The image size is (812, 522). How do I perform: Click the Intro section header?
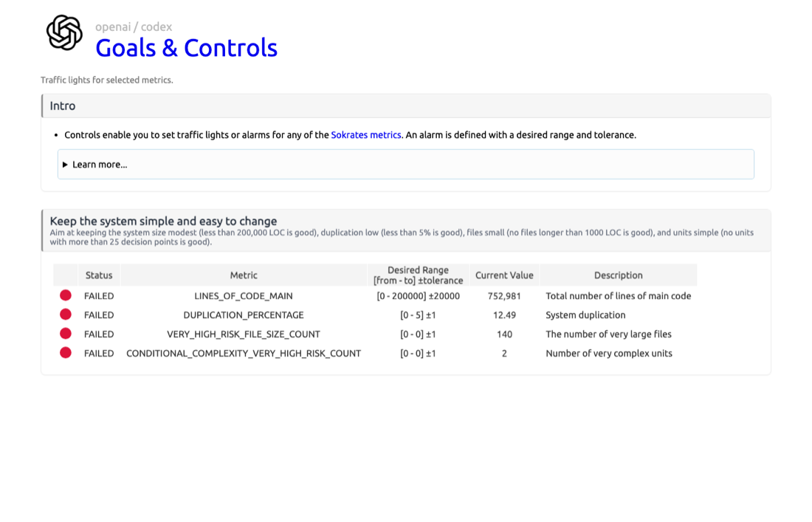point(405,106)
